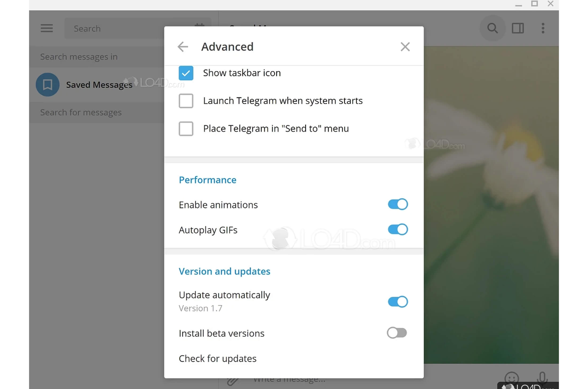This screenshot has width=588, height=389.
Task: Enable Install beta versions switch
Action: (x=397, y=333)
